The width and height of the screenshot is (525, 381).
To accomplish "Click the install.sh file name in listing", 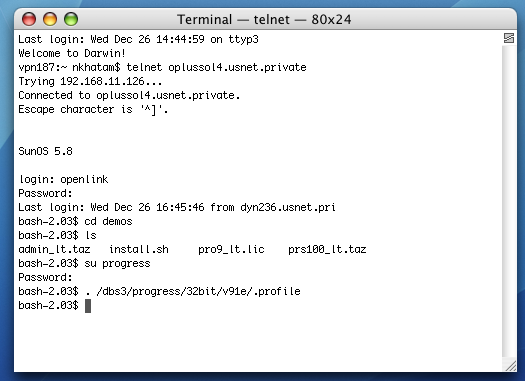I will [x=139, y=249].
